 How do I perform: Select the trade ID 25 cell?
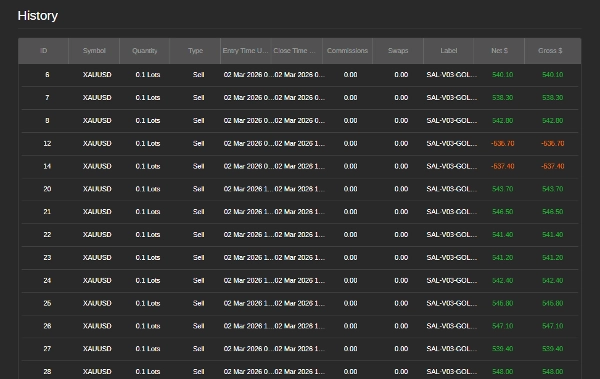[47, 303]
